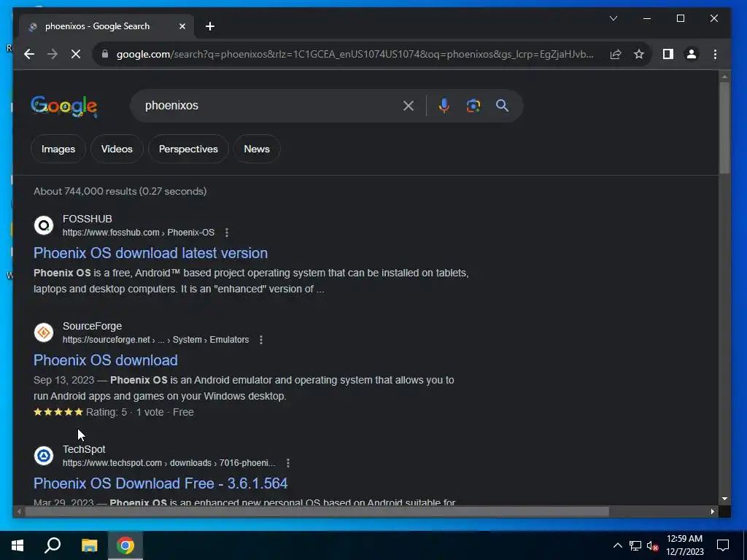
Task: Open Chrome side panel
Action: click(668, 54)
